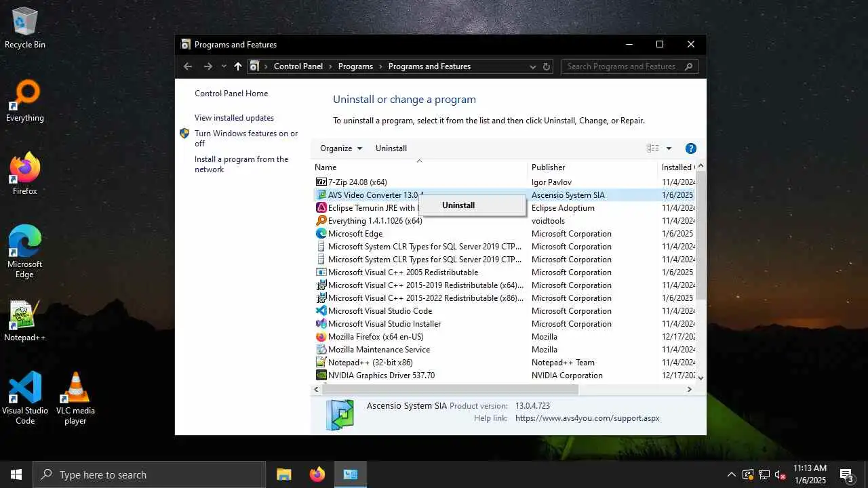
Task: Open the help question mark button
Action: (x=691, y=148)
